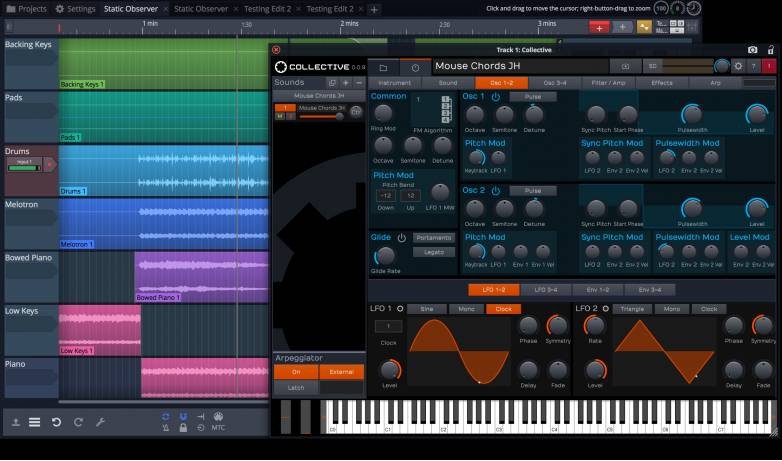782x461 pixels.
Task: Show the Env 1-2 modulation page
Action: pyautogui.click(x=597, y=289)
